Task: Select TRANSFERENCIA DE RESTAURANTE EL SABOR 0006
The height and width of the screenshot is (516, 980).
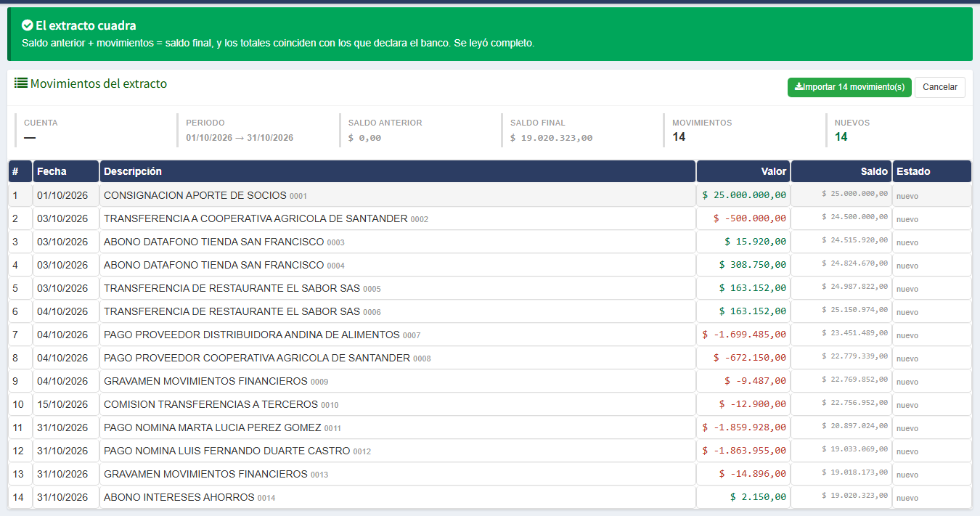Action: pyautogui.click(x=232, y=311)
